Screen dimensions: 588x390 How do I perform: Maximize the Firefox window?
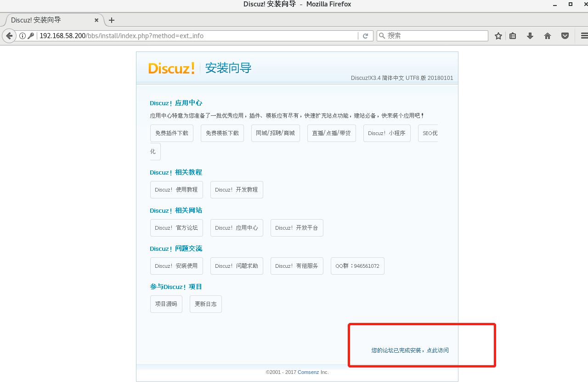[x=571, y=4]
